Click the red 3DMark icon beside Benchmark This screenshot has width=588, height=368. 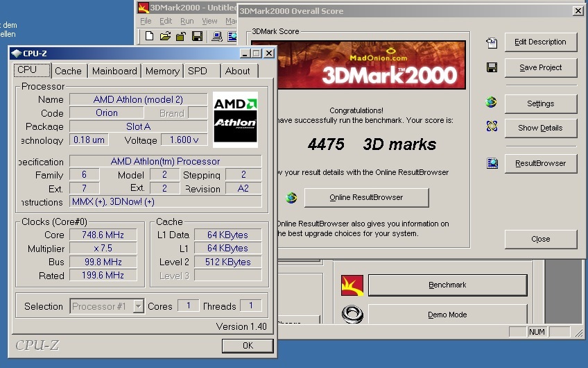click(352, 285)
